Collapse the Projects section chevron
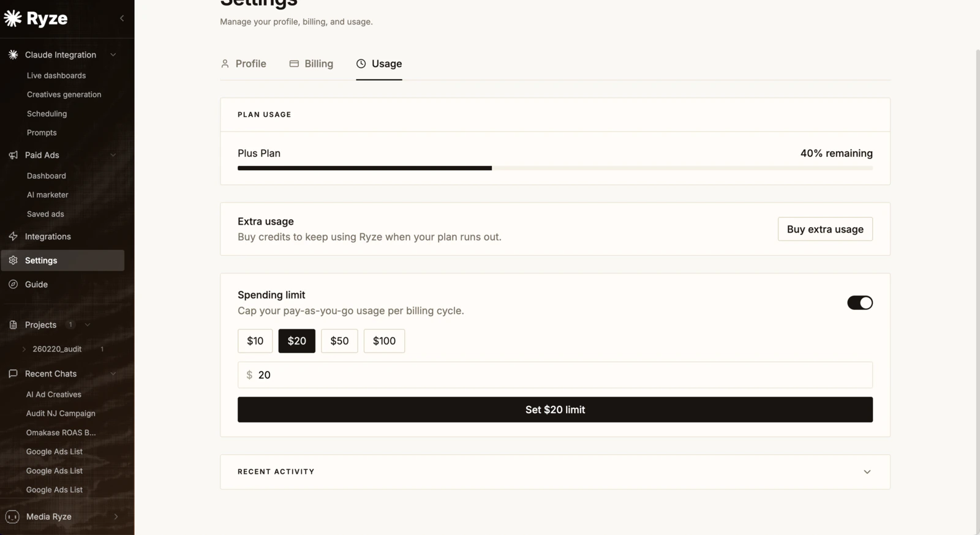Viewport: 980px width, 535px height. click(88, 324)
